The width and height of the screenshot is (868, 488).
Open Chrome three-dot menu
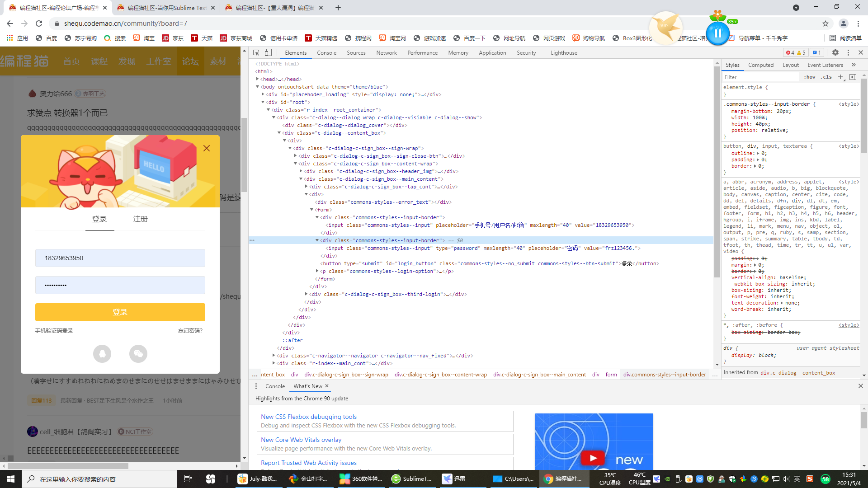[858, 23]
